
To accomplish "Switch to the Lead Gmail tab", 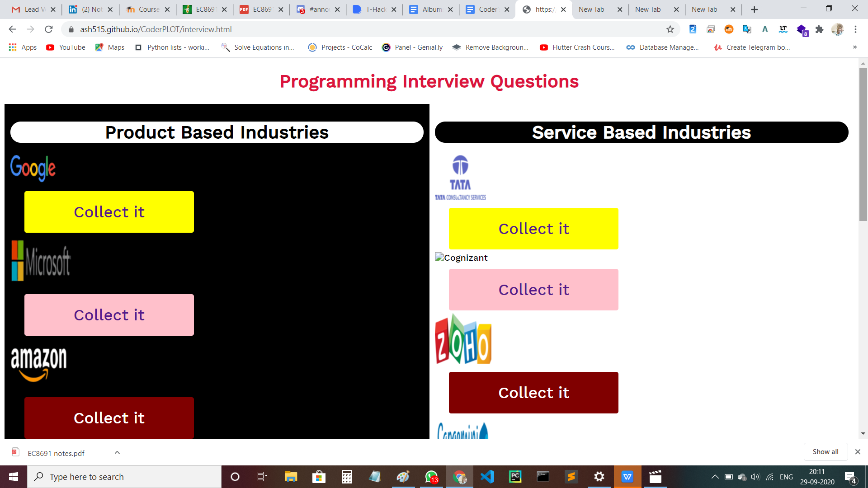I will click(32, 9).
